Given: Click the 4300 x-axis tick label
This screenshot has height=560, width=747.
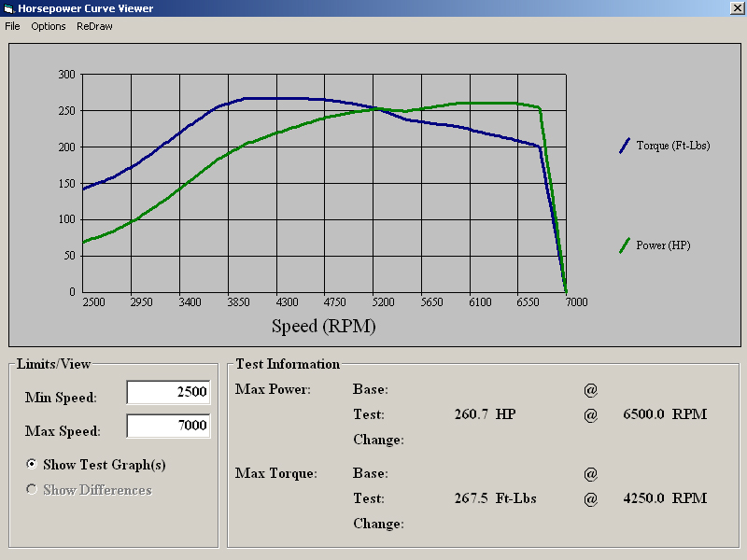Looking at the screenshot, I should click(287, 301).
